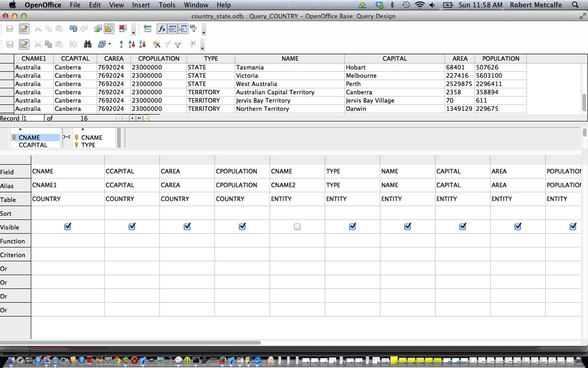588x368 pixels.
Task: Open the File menu
Action: [75, 5]
